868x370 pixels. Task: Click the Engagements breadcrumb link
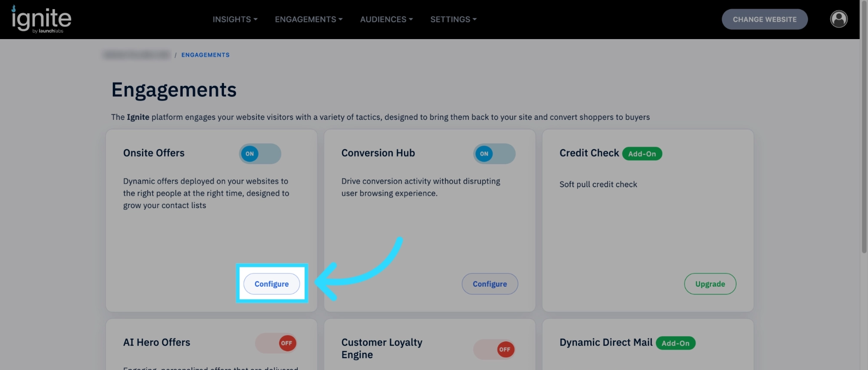(x=205, y=55)
